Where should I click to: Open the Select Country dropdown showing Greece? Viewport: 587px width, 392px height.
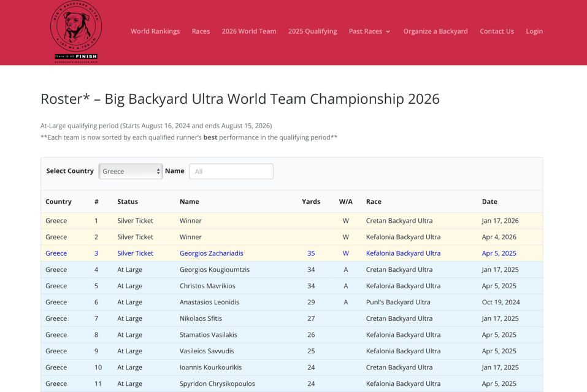[131, 171]
